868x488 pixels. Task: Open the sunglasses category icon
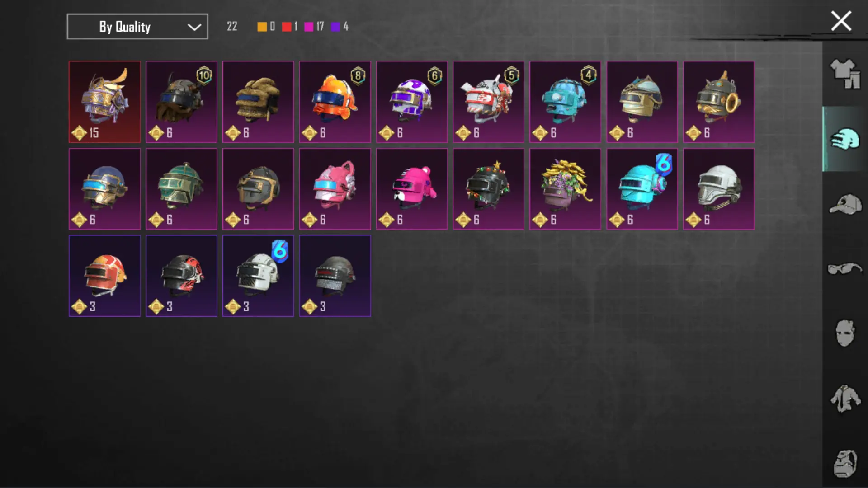[844, 269]
